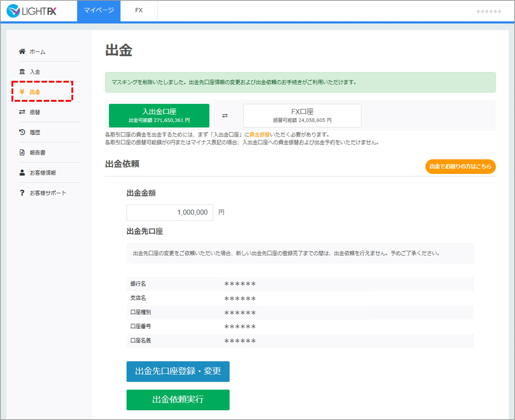
Task: Click the transfer arrows icon beside 振替
Action: 22,112
